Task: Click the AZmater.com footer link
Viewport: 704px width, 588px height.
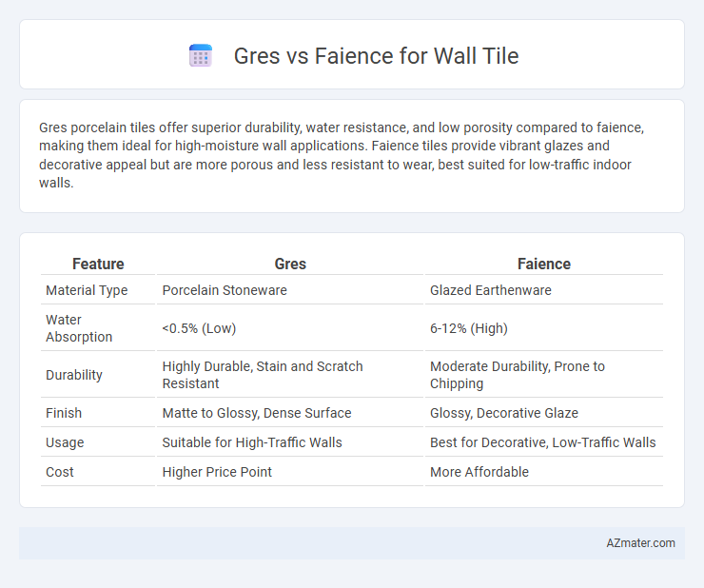Action: (x=640, y=543)
